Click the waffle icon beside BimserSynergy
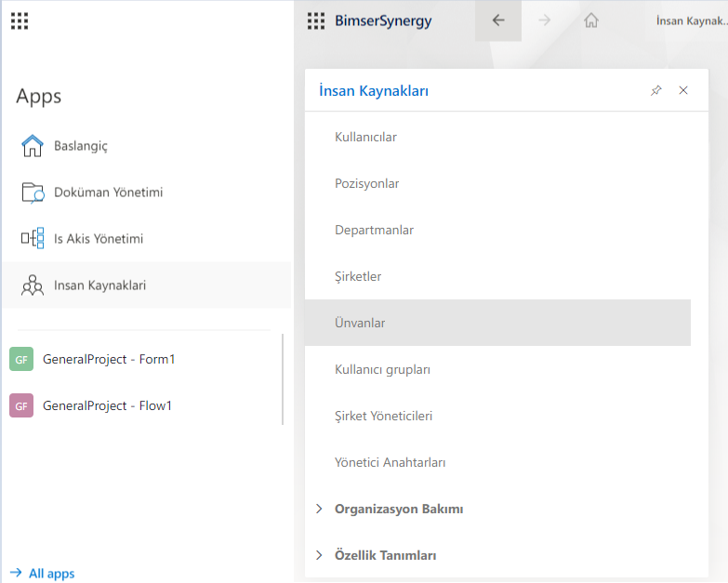This screenshot has height=583, width=728. 316,20
